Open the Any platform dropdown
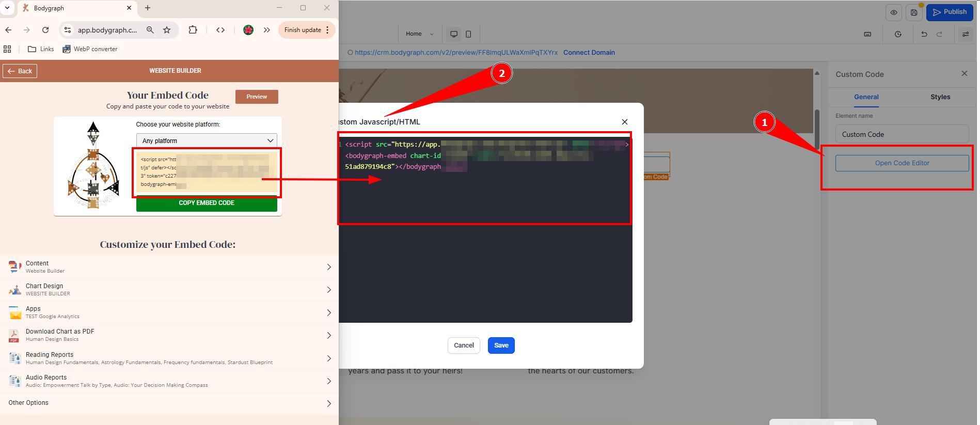 207,140
